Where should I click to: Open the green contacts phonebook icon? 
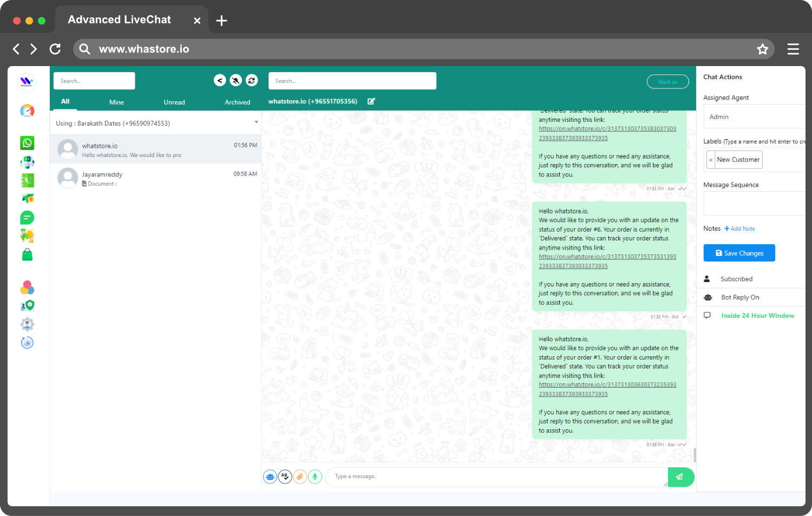(x=27, y=180)
